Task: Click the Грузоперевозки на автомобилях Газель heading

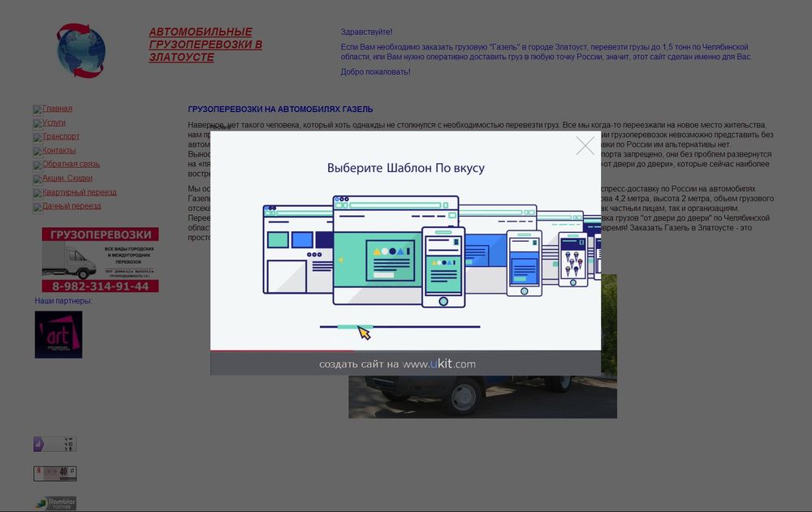Action: [x=280, y=110]
